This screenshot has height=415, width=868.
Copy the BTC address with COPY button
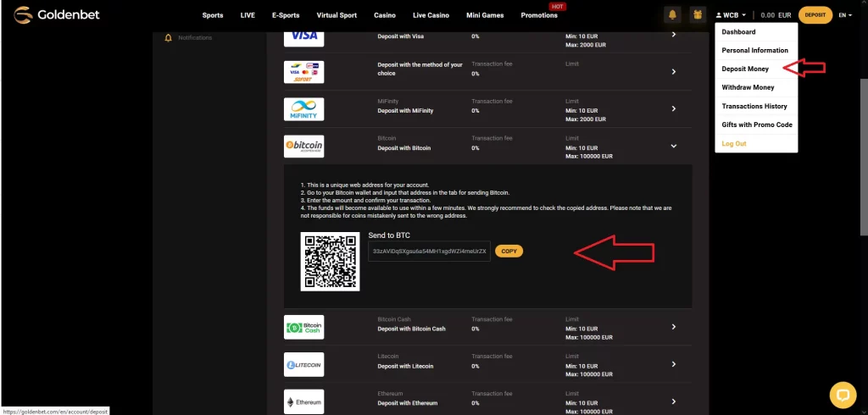click(x=509, y=252)
